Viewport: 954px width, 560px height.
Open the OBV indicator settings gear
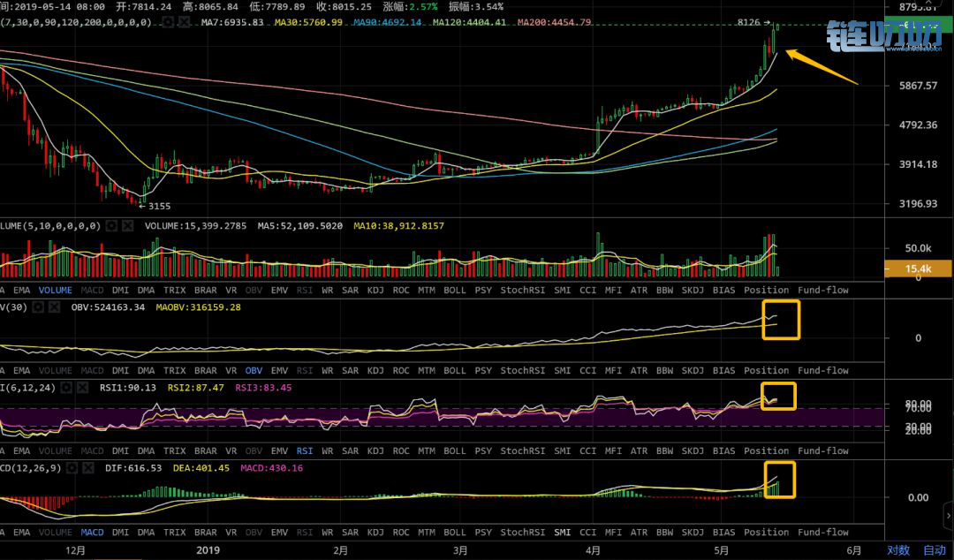click(37, 306)
